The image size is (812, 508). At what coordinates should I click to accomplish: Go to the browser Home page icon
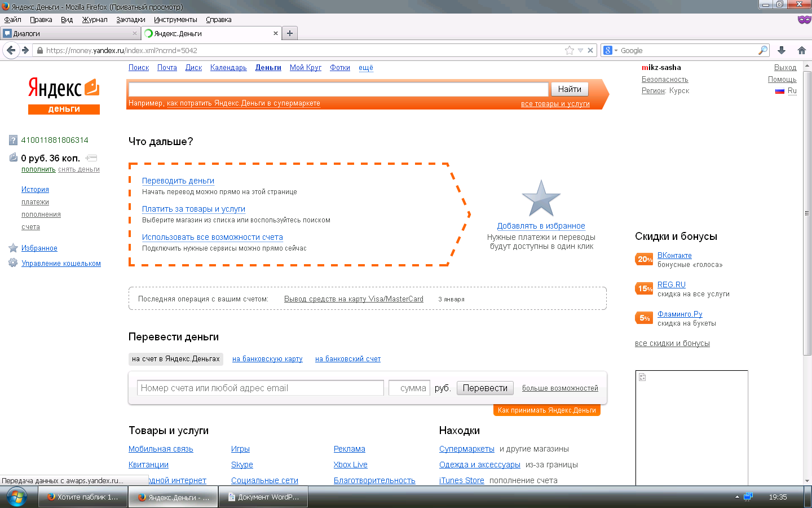click(802, 50)
